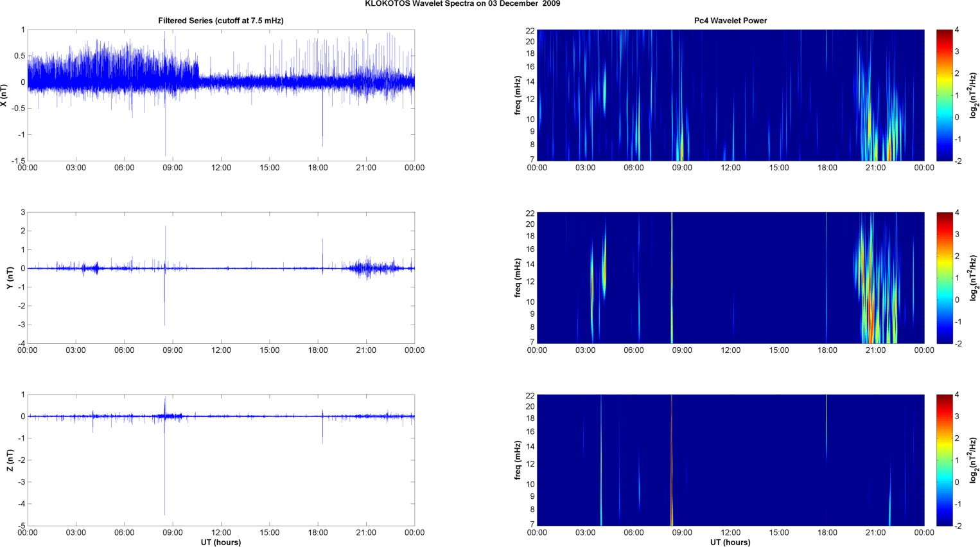Click the bottom spectrogram's colorbar
Viewport: 980px width, 547px height.
[x=944, y=460]
